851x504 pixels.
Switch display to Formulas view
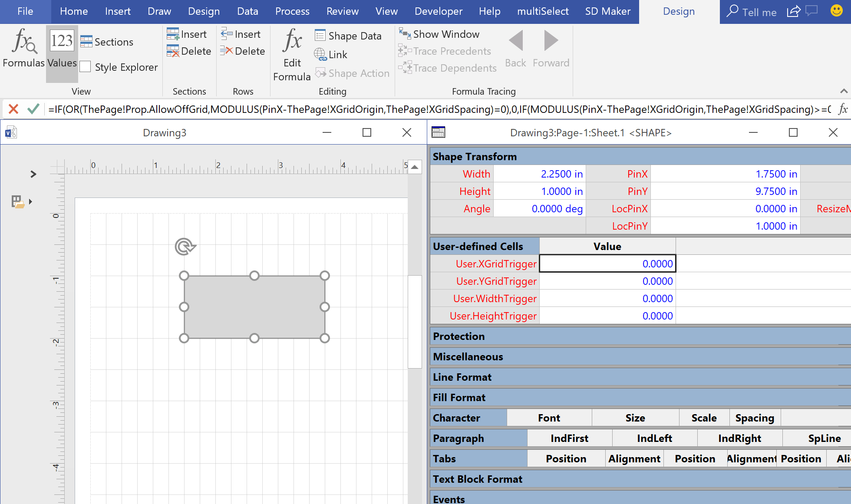point(24,49)
